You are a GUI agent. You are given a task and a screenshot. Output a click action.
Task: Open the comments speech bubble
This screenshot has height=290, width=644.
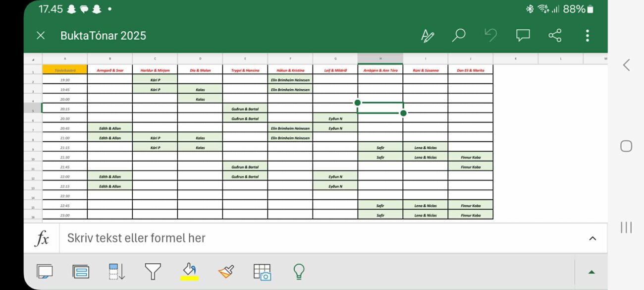[x=523, y=35]
